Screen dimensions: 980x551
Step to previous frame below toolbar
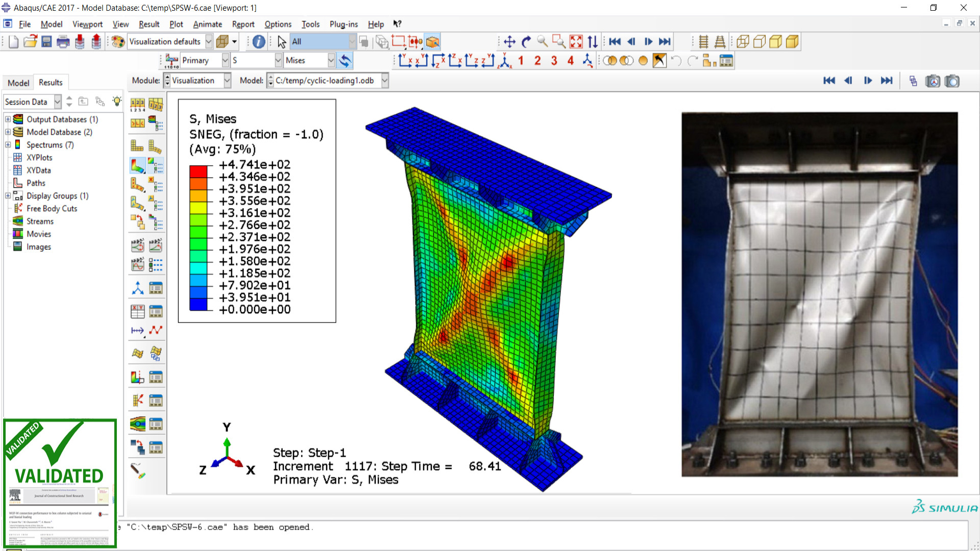[x=848, y=81]
